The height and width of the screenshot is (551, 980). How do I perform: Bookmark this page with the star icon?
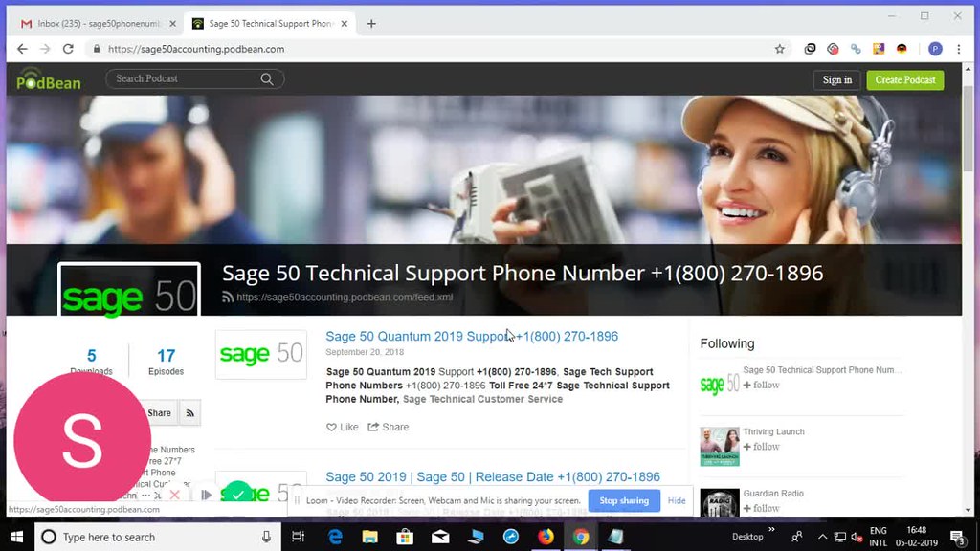pos(779,48)
